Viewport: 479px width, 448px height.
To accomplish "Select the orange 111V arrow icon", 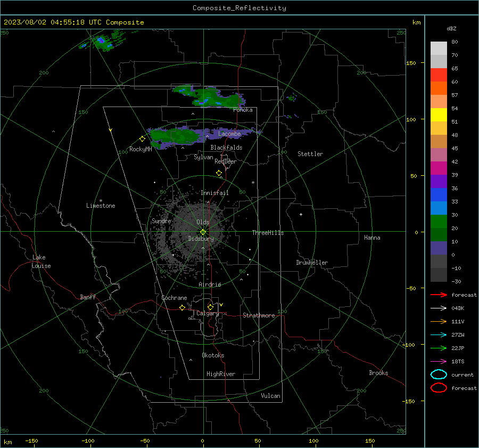I will click(x=439, y=321).
